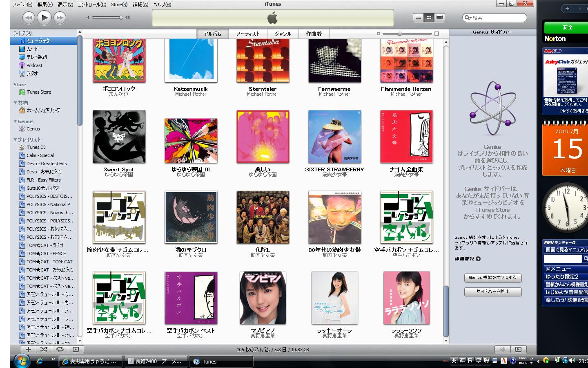Switch to list view

[x=418, y=17]
